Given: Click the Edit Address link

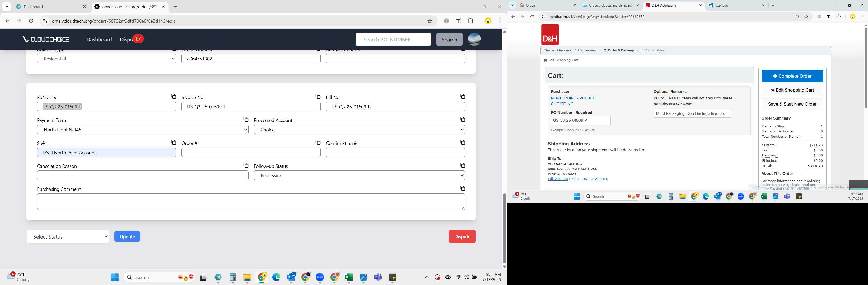Looking at the screenshot, I should pyautogui.click(x=557, y=179).
